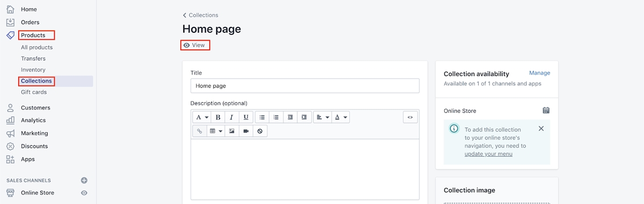
Task: Preview Online Store via sidebar eye icon
Action: coord(84,193)
